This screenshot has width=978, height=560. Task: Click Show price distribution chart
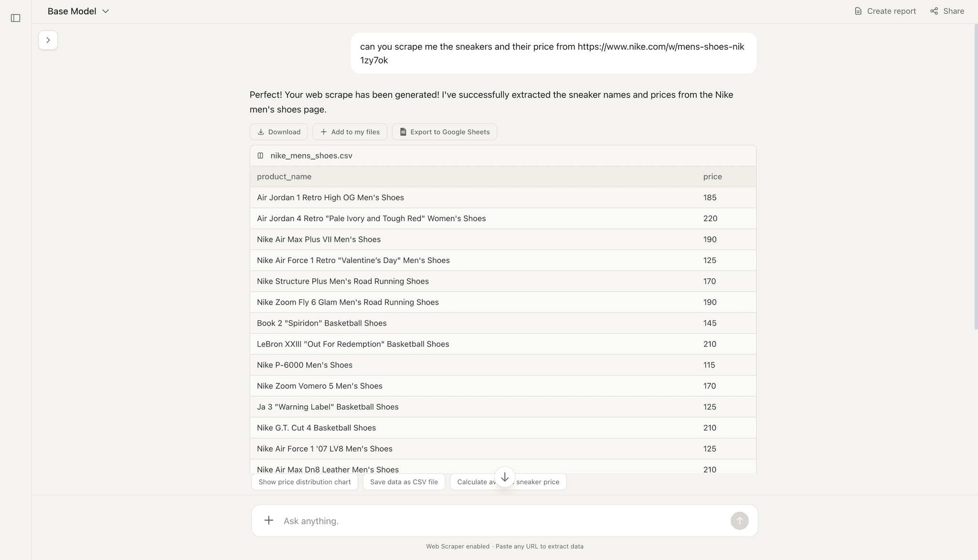[x=304, y=482]
